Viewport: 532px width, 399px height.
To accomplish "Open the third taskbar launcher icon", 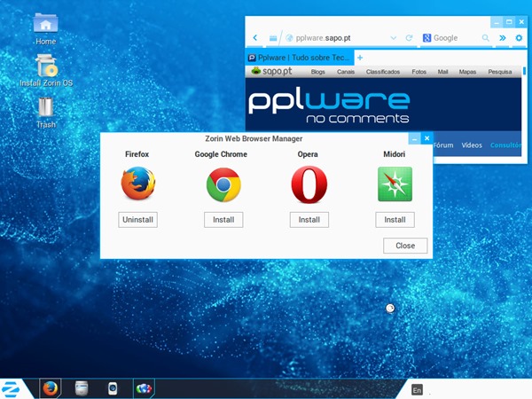I will 113,389.
